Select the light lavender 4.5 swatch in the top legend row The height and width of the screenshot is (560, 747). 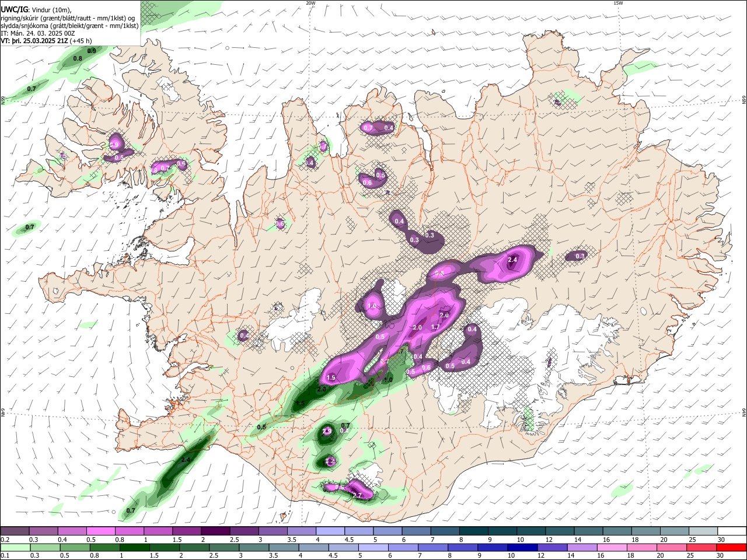[x=358, y=531]
